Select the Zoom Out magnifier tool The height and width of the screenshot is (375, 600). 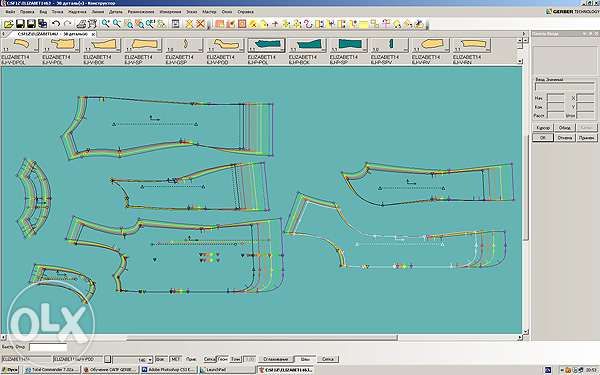pos(117,24)
